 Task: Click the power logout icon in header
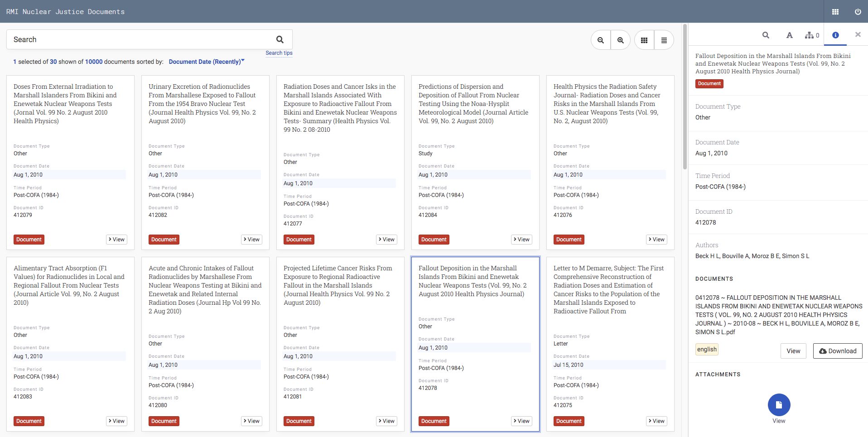coord(858,12)
